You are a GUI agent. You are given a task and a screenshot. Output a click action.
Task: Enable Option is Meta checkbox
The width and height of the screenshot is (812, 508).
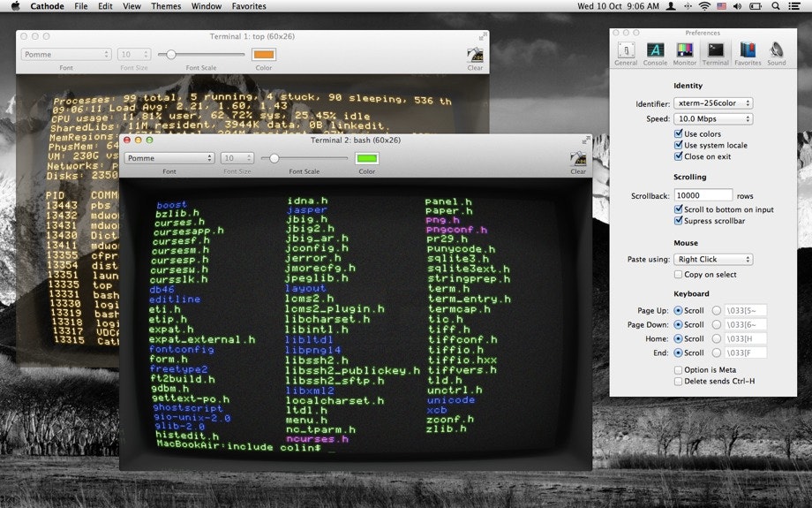(678, 369)
